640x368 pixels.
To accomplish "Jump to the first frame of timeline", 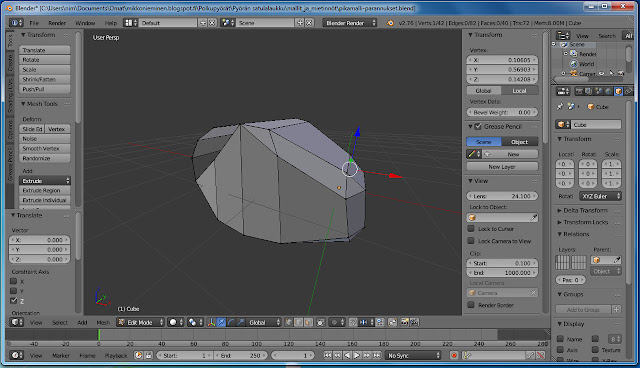I will coord(328,355).
